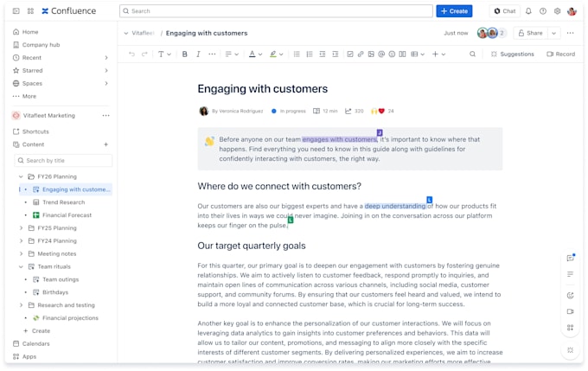Open Financial Forecast page
Image resolution: width=588 pixels, height=371 pixels.
67,215
